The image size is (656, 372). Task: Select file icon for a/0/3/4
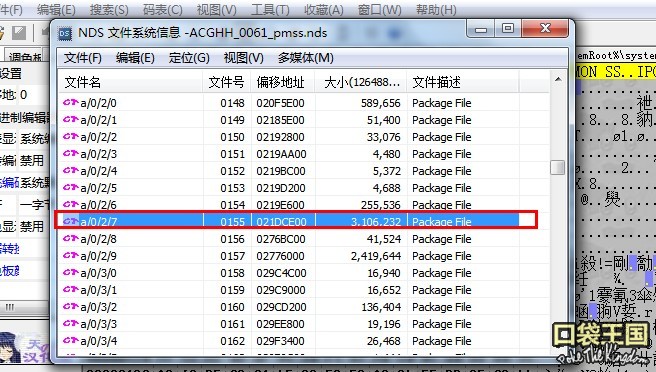pos(71,341)
